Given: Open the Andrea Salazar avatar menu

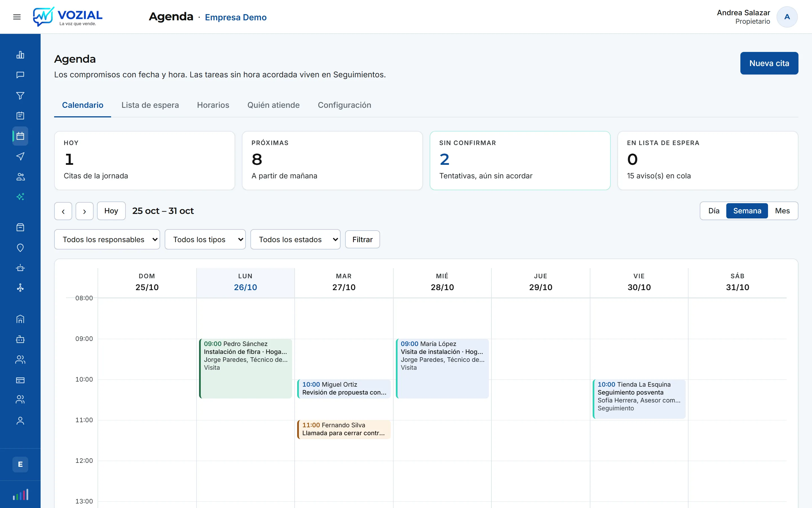Looking at the screenshot, I should (x=787, y=17).
